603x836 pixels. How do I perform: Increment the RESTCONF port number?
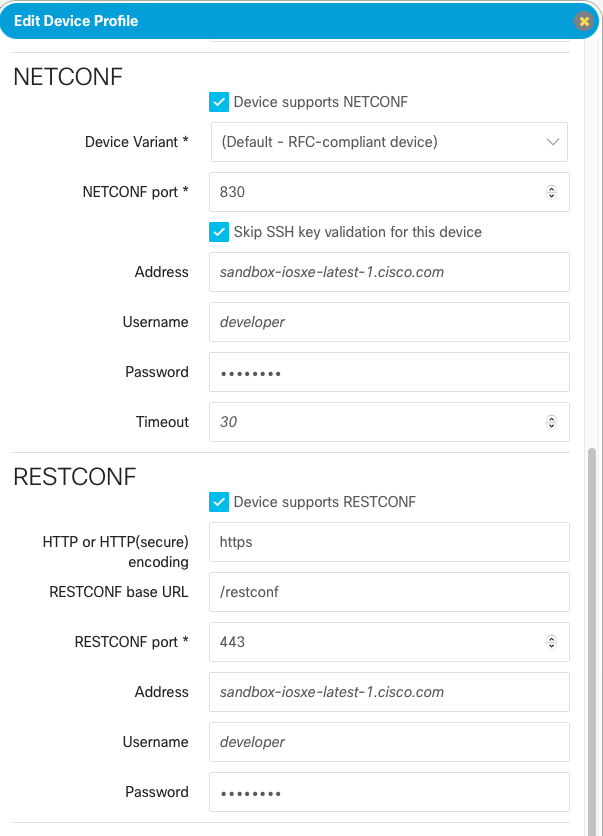coord(552,637)
